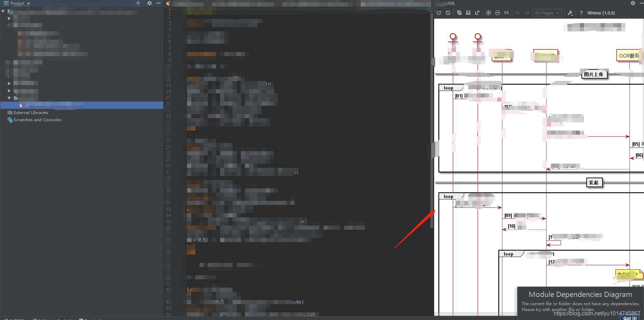Expand External Libraries node
Image resolution: width=644 pixels, height=320 pixels.
(28, 112)
